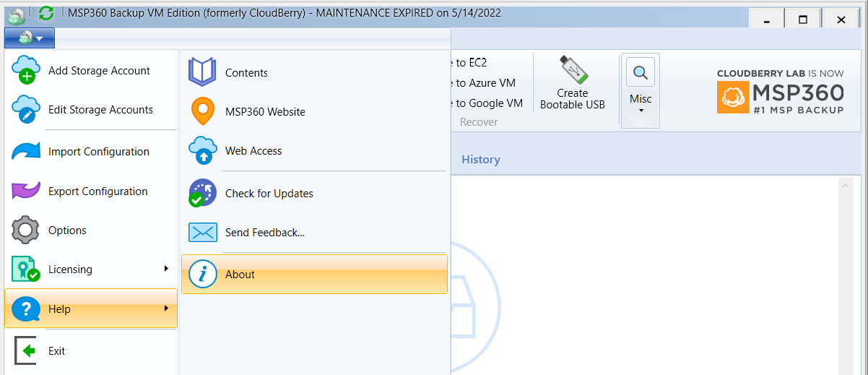The height and width of the screenshot is (375, 868).
Task: Choose the Export Configuration purple arrow icon
Action: tap(25, 191)
